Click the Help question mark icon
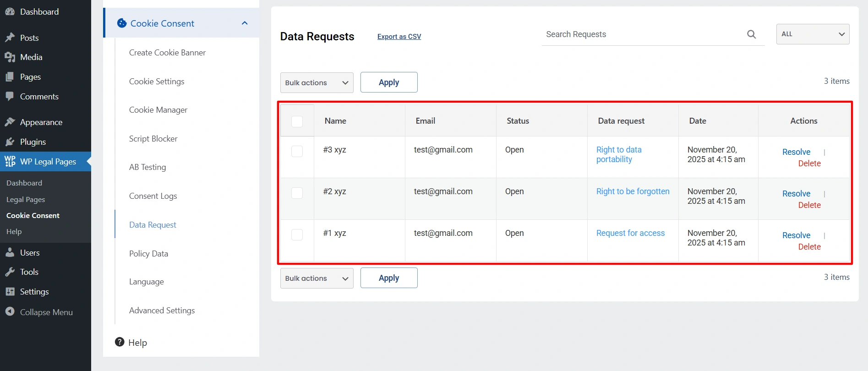This screenshot has width=868, height=371. [120, 342]
